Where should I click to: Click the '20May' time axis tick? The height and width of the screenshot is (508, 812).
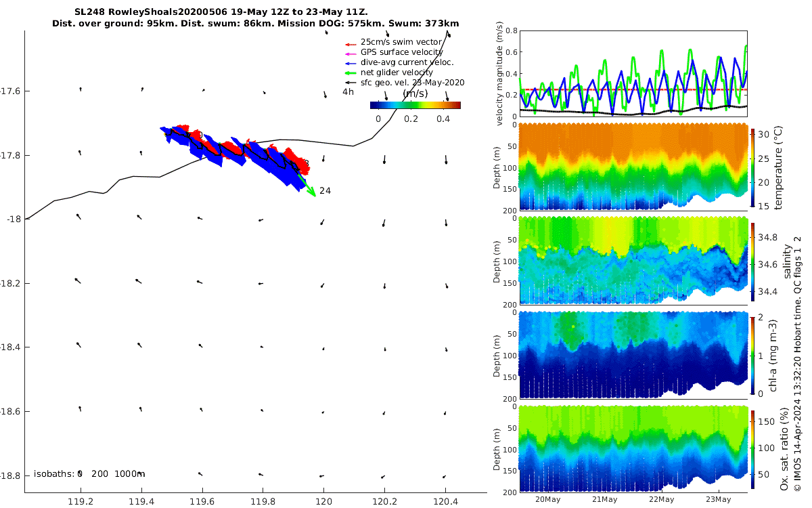[548, 500]
